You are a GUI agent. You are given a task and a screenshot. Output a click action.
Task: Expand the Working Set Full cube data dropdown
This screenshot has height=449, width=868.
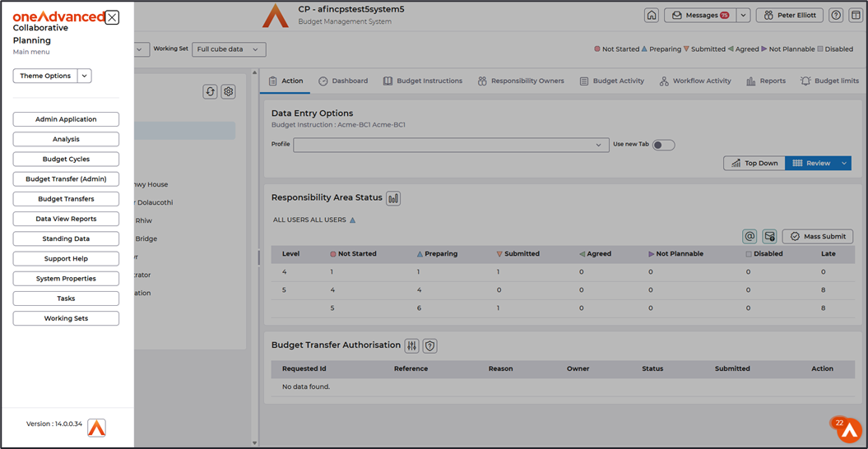tap(229, 49)
